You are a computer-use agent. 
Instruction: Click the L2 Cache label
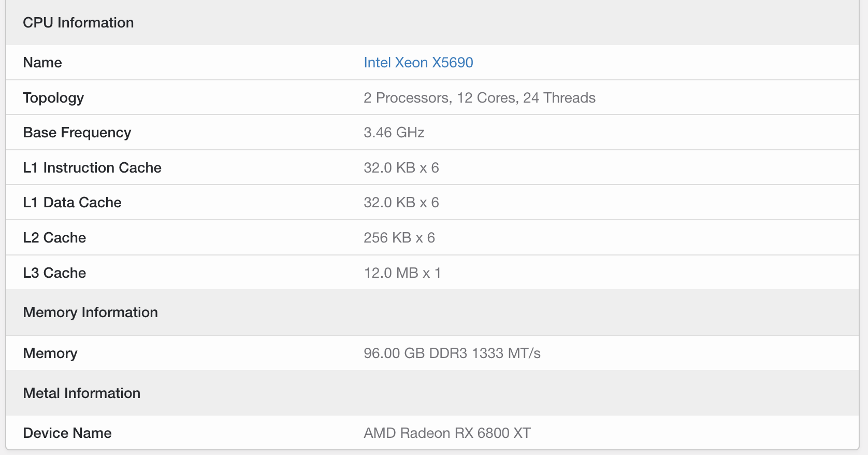click(x=54, y=238)
